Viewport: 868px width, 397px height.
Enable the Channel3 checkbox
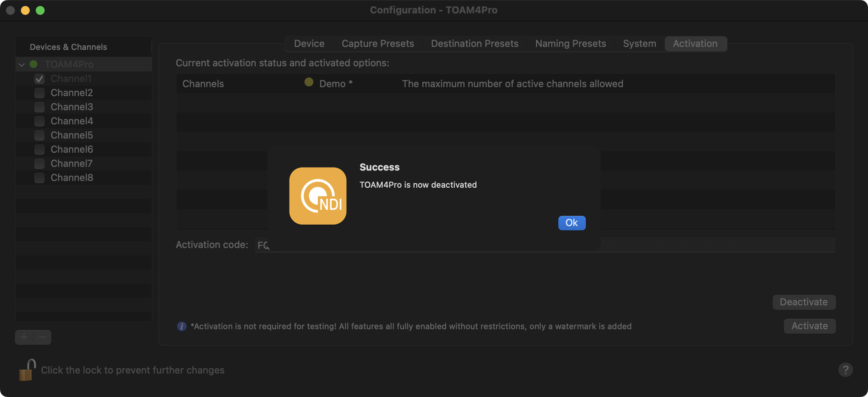point(39,107)
